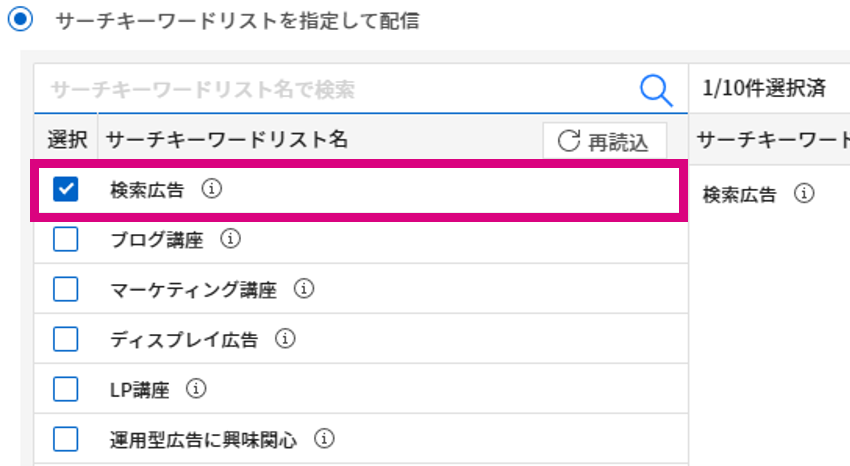
Task: Show info for ブログ講座
Action: coord(230,238)
